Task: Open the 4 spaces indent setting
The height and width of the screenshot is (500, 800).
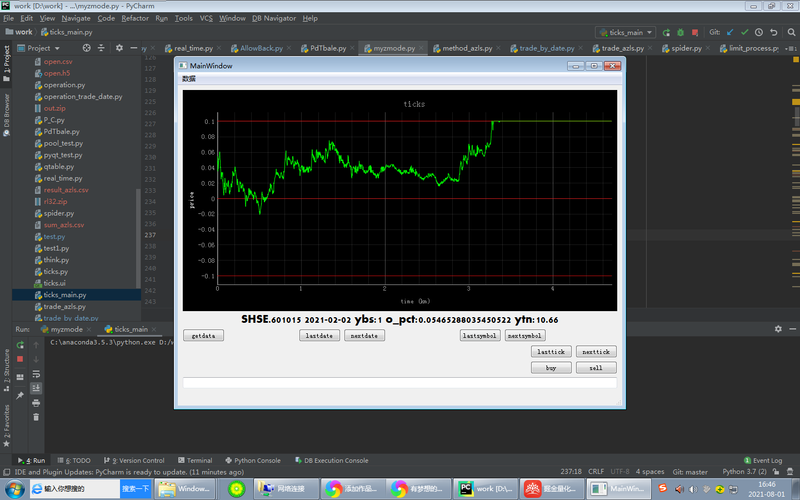Action: pyautogui.click(x=650, y=472)
